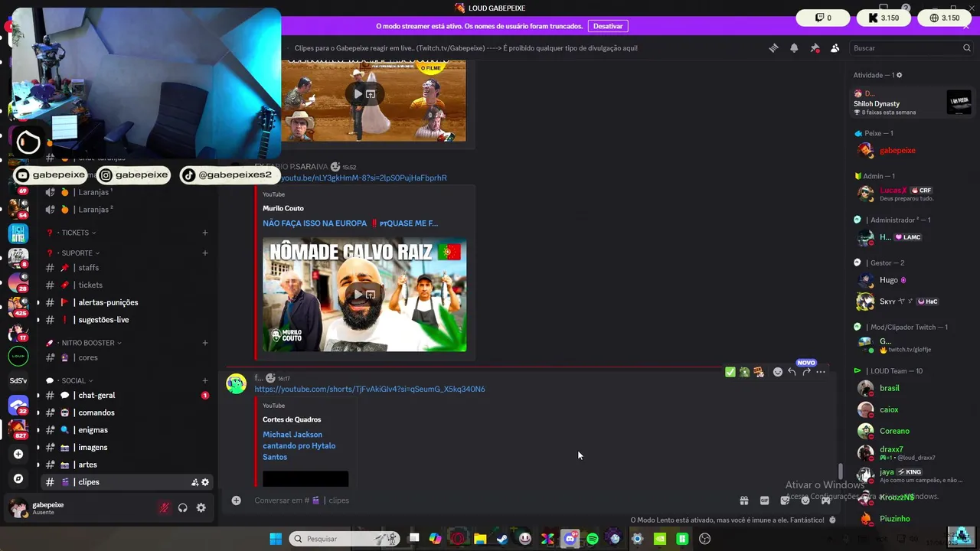Open the sugestões-live channel
This screenshot has height=551, width=980.
pos(126,320)
